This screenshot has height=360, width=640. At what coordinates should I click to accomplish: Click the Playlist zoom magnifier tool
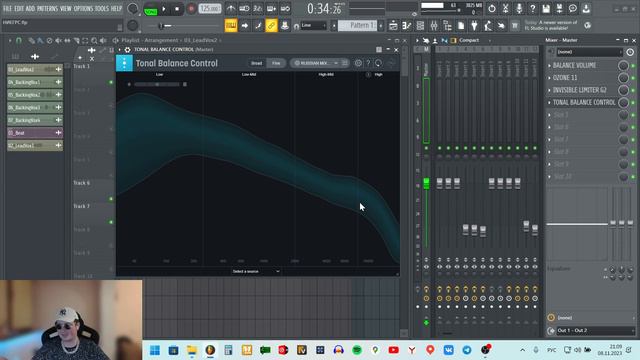coord(94,40)
